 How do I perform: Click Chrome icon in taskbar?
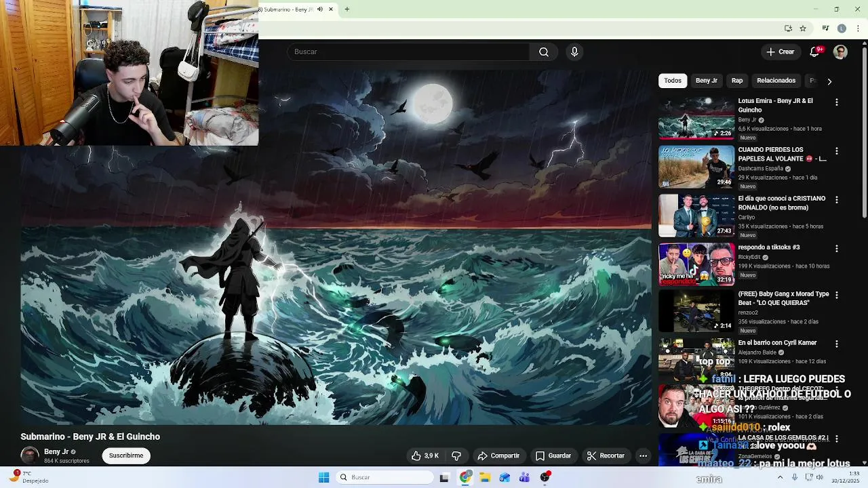[465, 477]
